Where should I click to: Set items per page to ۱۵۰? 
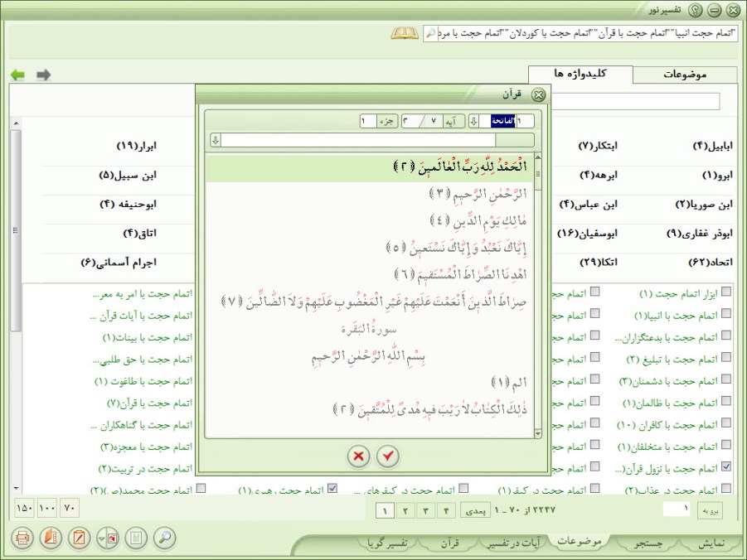[25, 508]
